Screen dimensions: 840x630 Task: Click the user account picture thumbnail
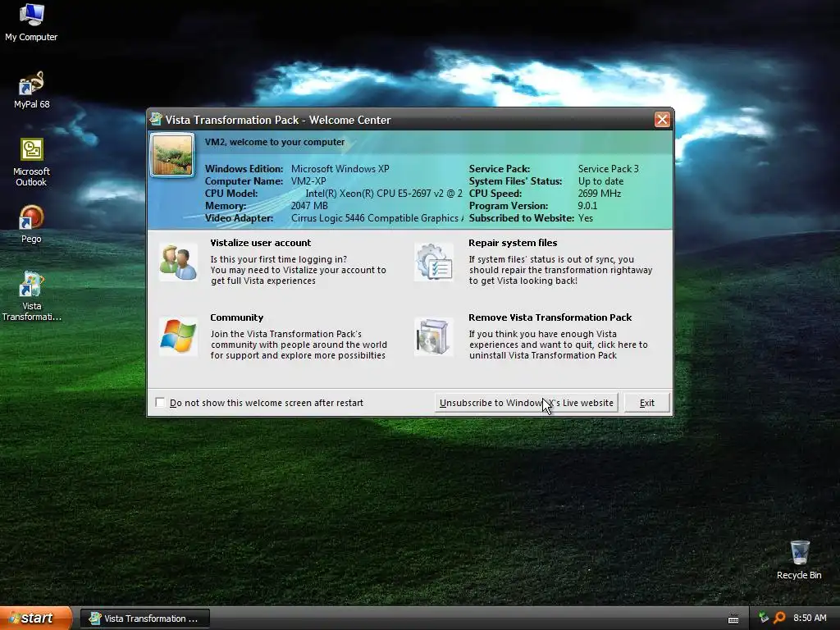pos(172,155)
